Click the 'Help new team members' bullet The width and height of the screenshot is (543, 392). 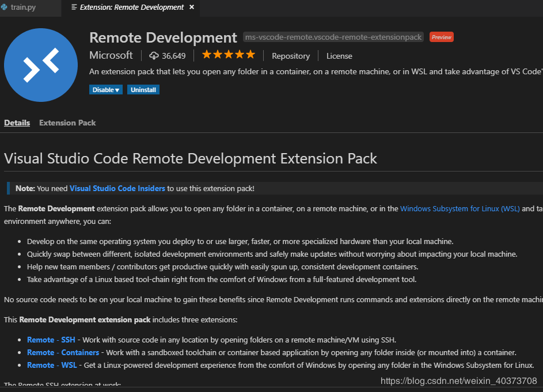click(x=223, y=267)
